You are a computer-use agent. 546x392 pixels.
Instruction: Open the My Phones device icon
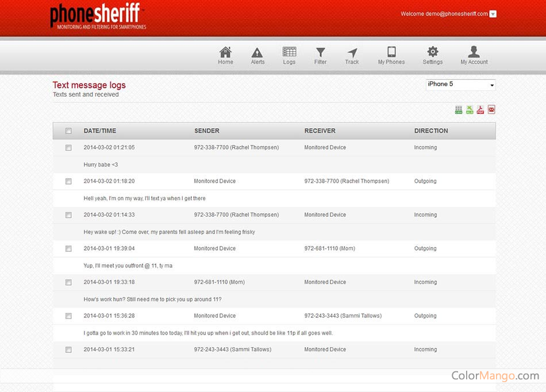(391, 52)
